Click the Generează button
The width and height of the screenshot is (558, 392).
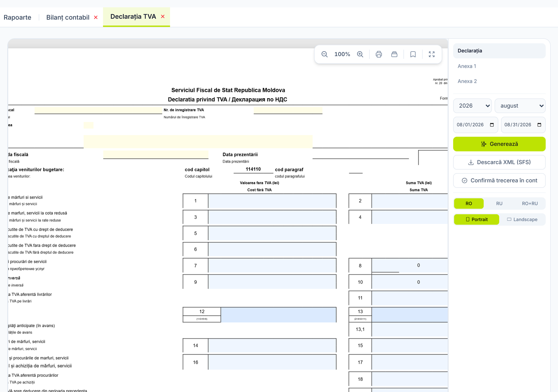pyautogui.click(x=499, y=144)
